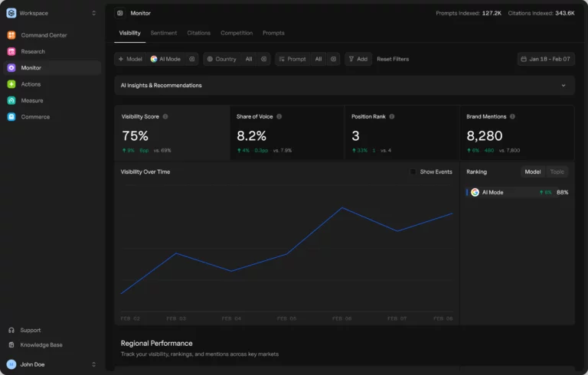588x375 pixels.
Task: Click the info icon beside Visibility Score
Action: 165,116
